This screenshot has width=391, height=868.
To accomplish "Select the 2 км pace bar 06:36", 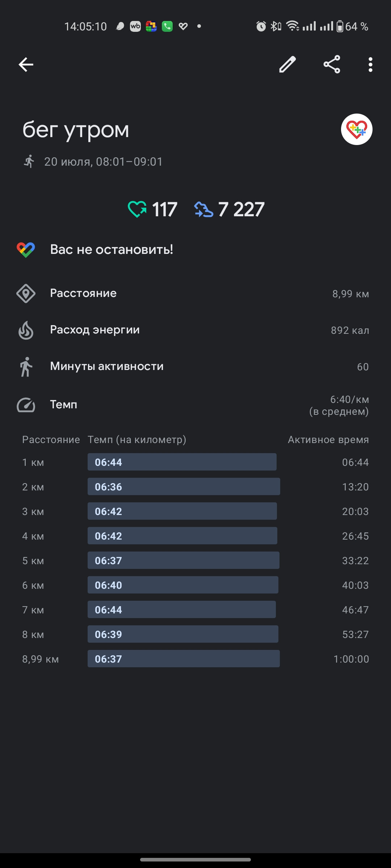I will click(184, 486).
